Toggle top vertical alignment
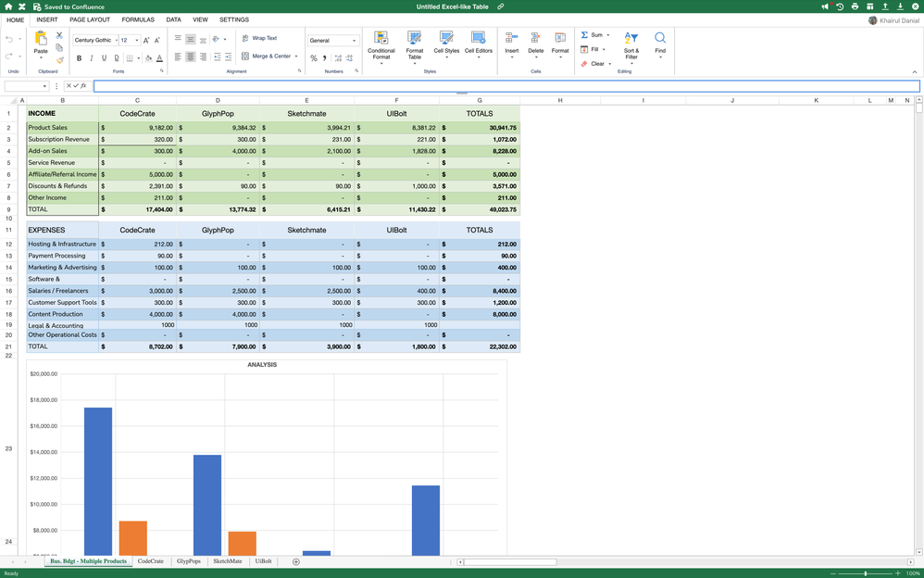924x578 pixels. [178, 39]
